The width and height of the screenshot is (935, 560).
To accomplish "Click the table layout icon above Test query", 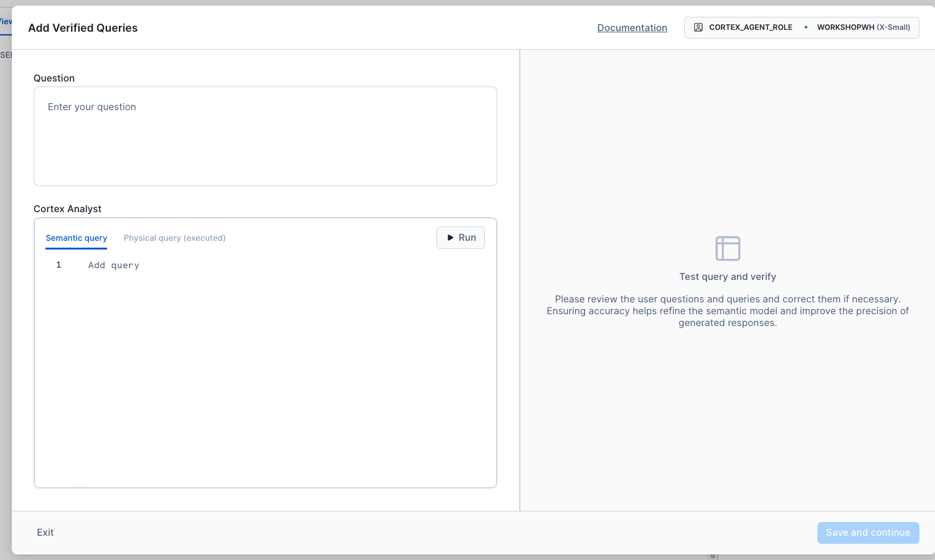I will click(727, 248).
